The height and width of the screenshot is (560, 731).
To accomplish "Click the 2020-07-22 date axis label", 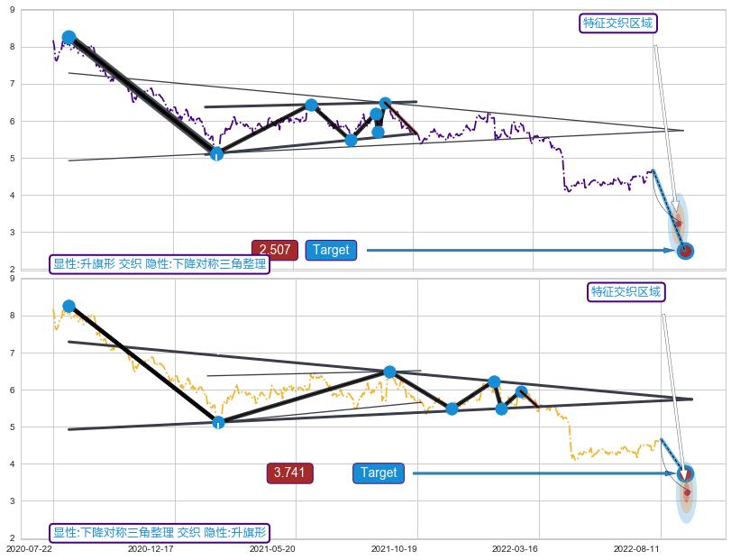I will click(29, 548).
